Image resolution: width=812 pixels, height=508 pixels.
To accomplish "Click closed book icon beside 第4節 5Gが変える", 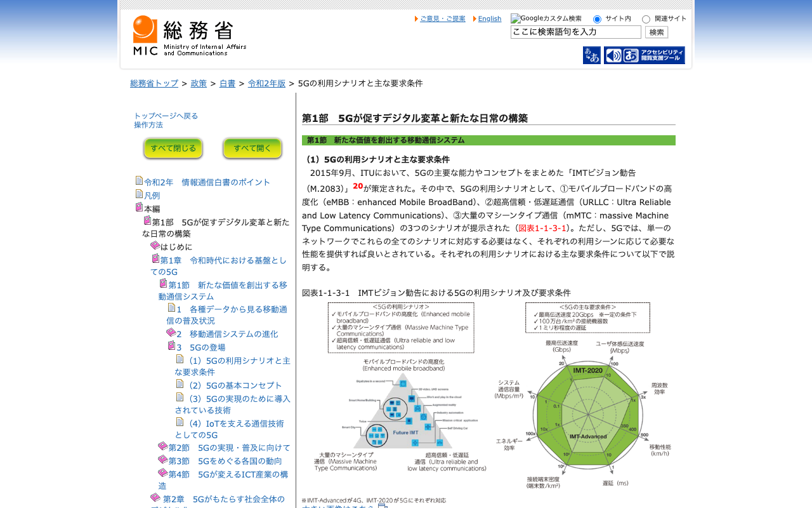I will (163, 472).
